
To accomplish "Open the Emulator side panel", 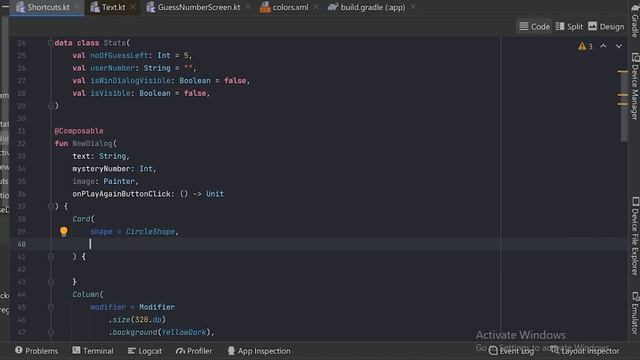I will (x=635, y=313).
